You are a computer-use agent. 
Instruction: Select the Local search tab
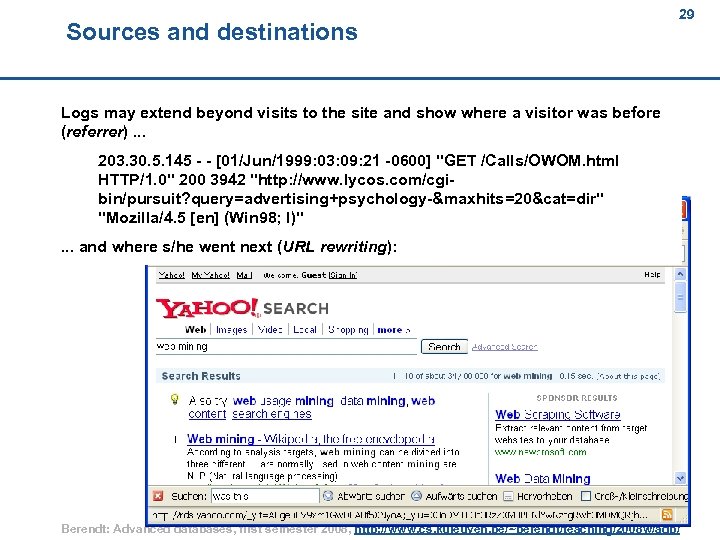click(x=305, y=330)
